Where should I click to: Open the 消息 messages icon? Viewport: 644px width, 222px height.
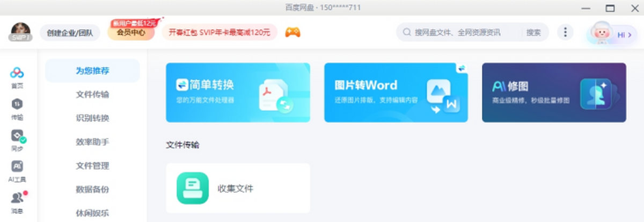coord(17,198)
